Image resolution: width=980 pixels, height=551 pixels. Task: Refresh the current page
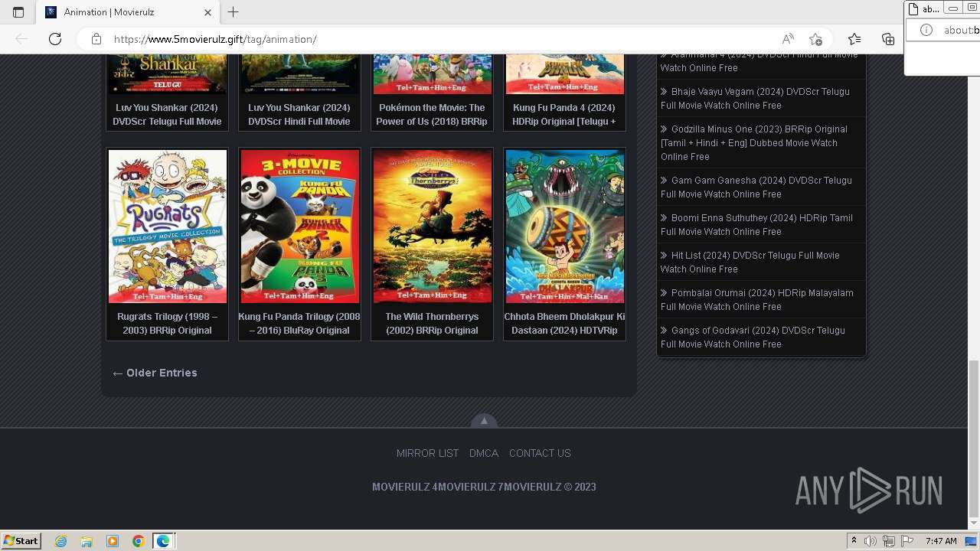[55, 39]
